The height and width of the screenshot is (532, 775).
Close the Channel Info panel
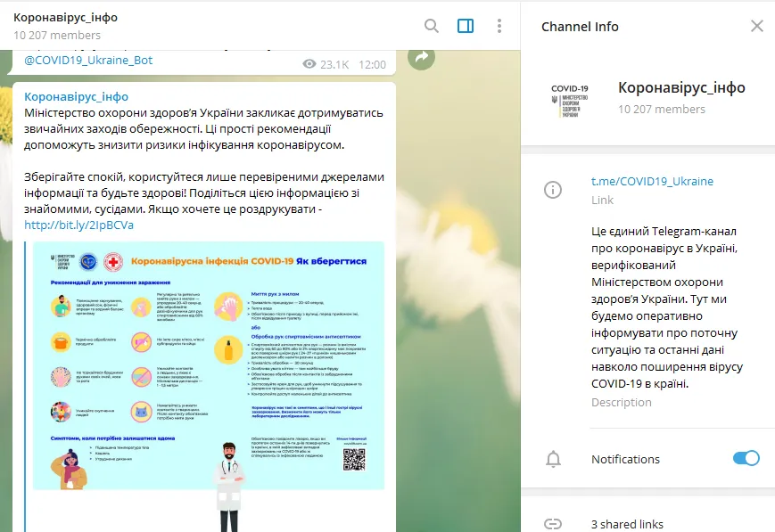coord(756,26)
